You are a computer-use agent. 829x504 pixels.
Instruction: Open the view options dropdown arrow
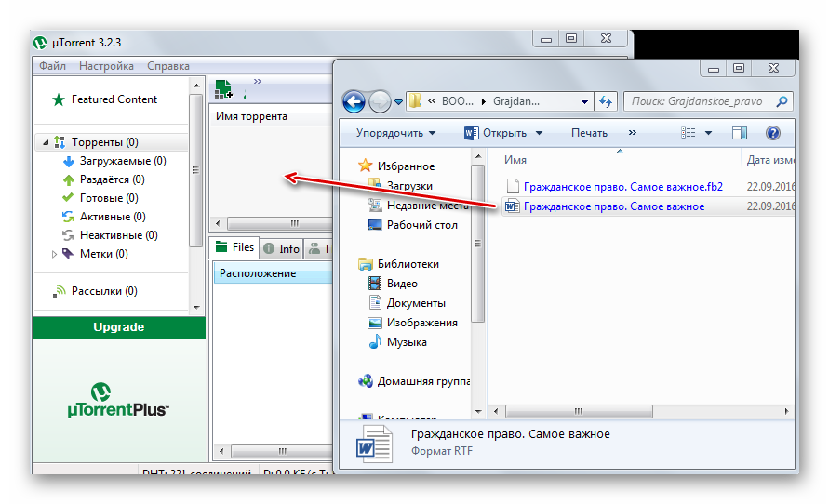(x=708, y=133)
